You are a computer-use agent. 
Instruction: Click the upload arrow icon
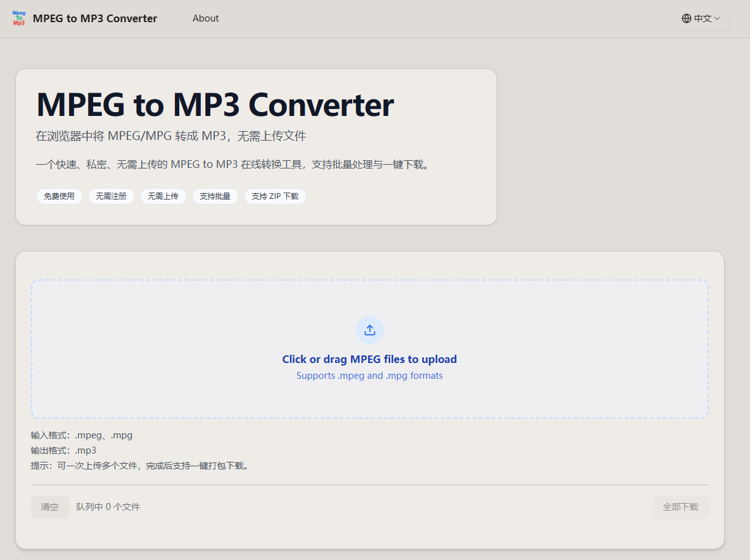pos(370,330)
